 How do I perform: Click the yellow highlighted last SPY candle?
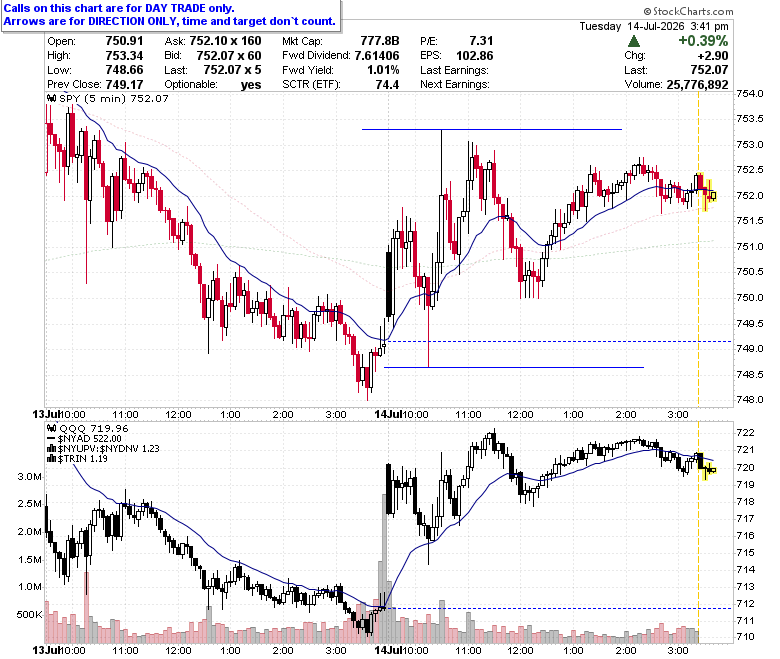713,195
